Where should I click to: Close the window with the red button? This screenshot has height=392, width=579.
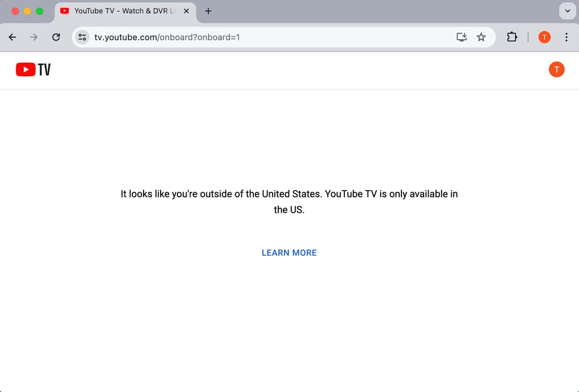(15, 11)
